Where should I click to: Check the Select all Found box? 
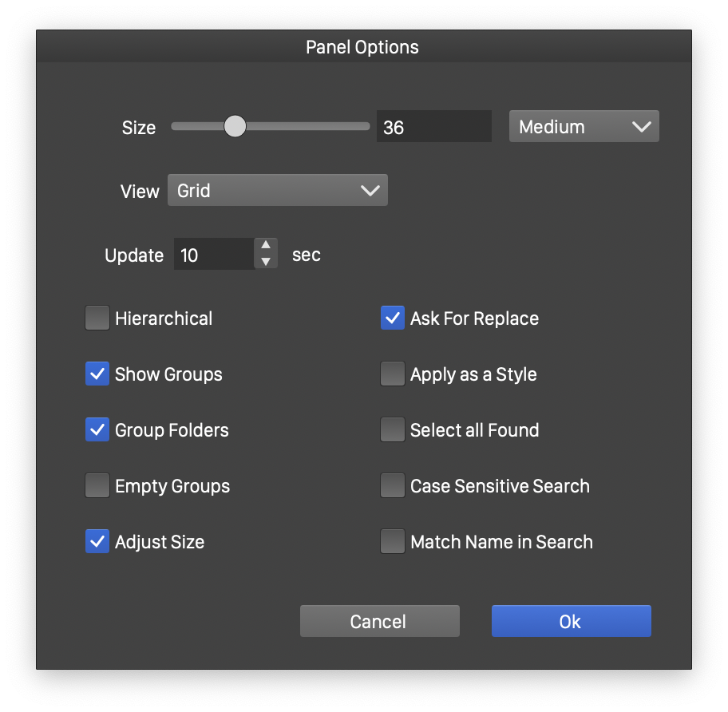tap(393, 430)
